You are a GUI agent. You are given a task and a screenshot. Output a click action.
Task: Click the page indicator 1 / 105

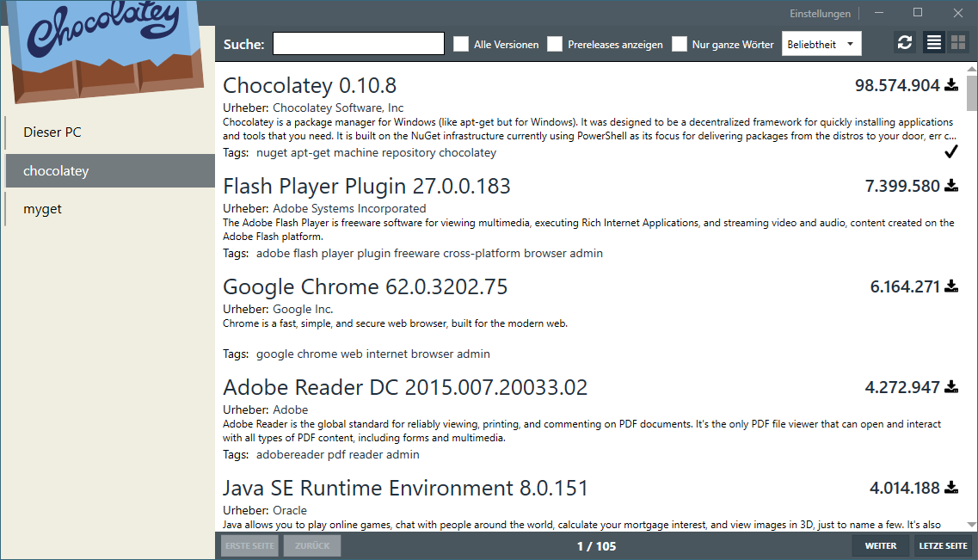click(596, 546)
